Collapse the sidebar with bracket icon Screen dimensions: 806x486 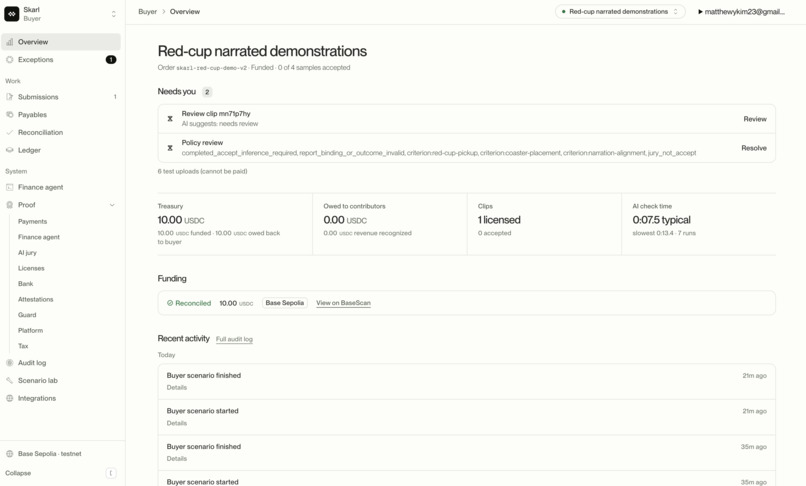point(111,473)
